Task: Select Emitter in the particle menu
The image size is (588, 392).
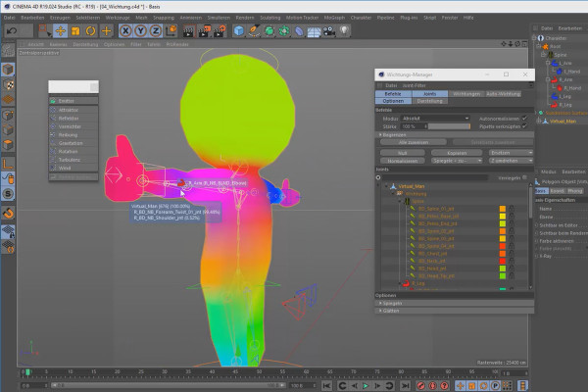Action: [73, 101]
